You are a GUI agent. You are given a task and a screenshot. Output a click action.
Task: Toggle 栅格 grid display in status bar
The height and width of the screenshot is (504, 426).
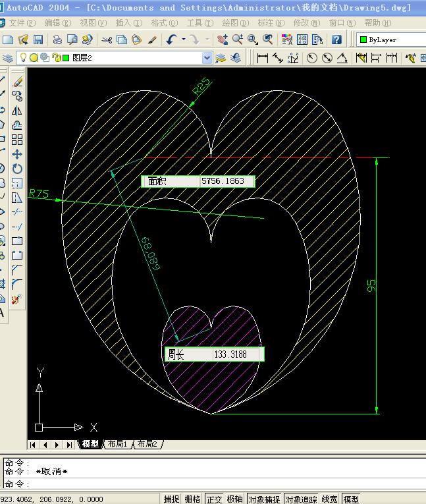tap(192, 499)
